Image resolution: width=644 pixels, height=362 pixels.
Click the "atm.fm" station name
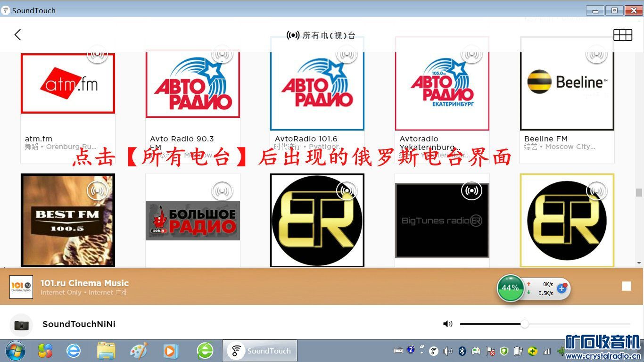tap(39, 139)
